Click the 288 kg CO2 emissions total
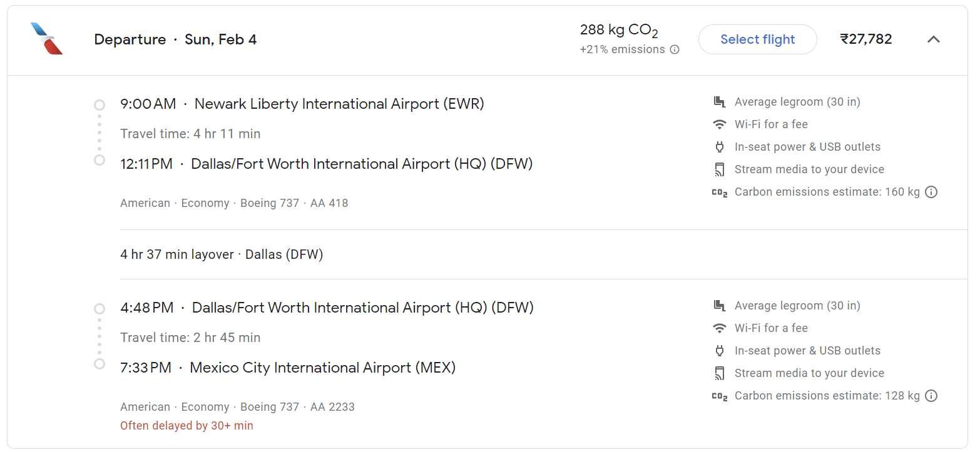The image size is (980, 452). (619, 30)
